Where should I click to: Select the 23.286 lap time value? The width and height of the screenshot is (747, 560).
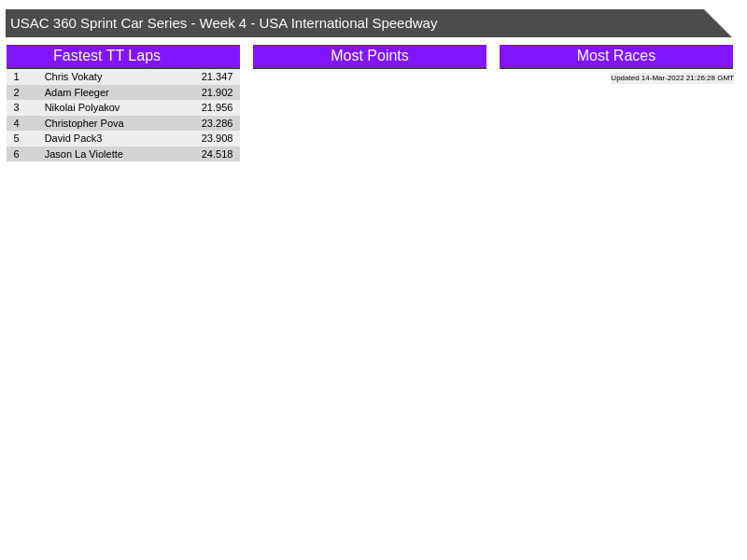(217, 123)
